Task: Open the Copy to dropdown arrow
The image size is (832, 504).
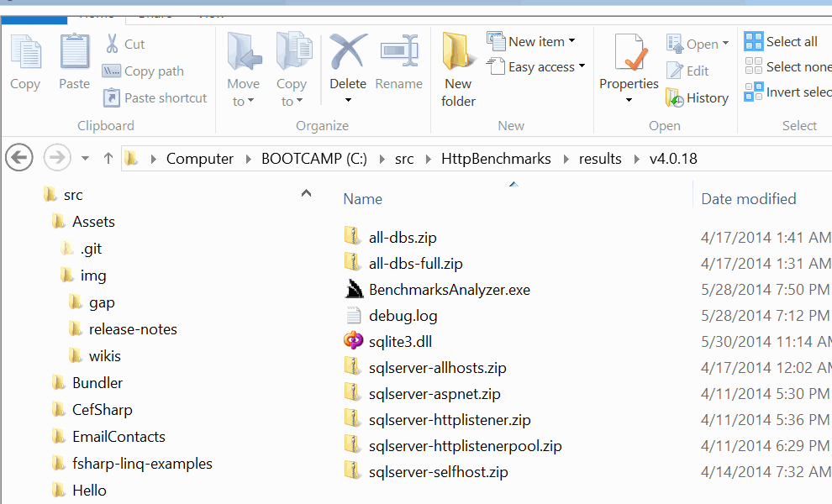Action: pos(300,101)
